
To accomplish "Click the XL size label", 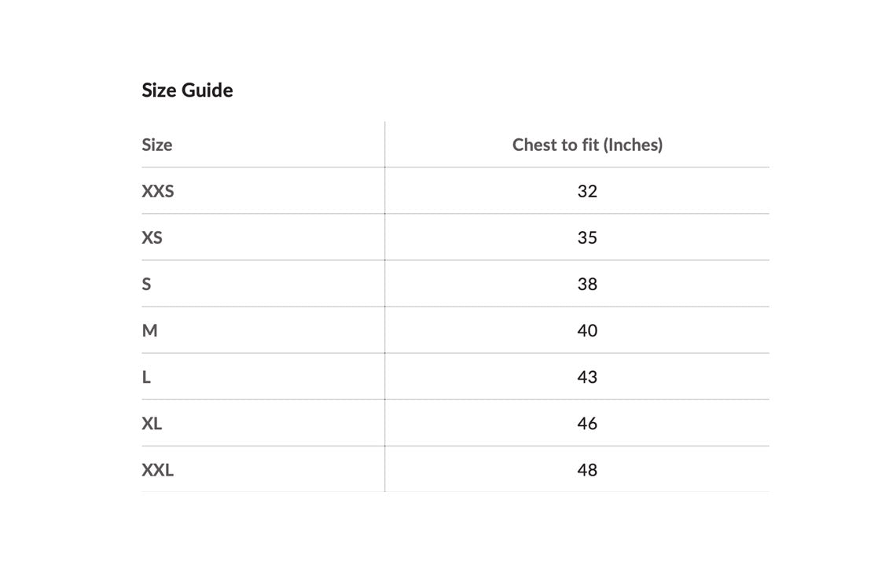I will coord(152,424).
